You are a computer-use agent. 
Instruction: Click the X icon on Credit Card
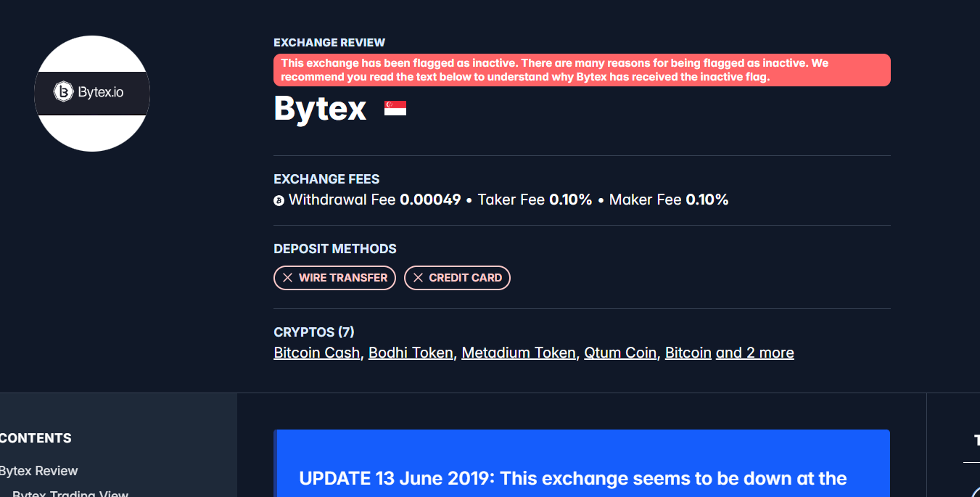[418, 278]
